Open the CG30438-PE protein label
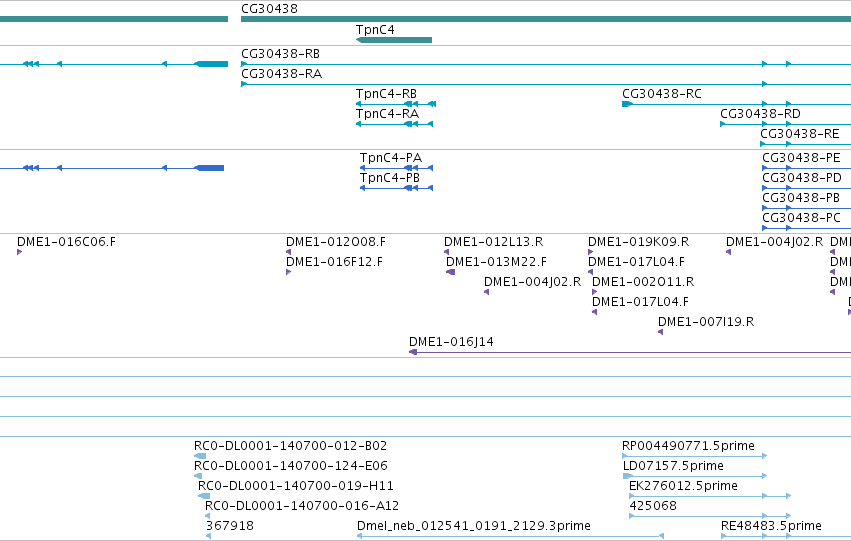 coord(802,158)
